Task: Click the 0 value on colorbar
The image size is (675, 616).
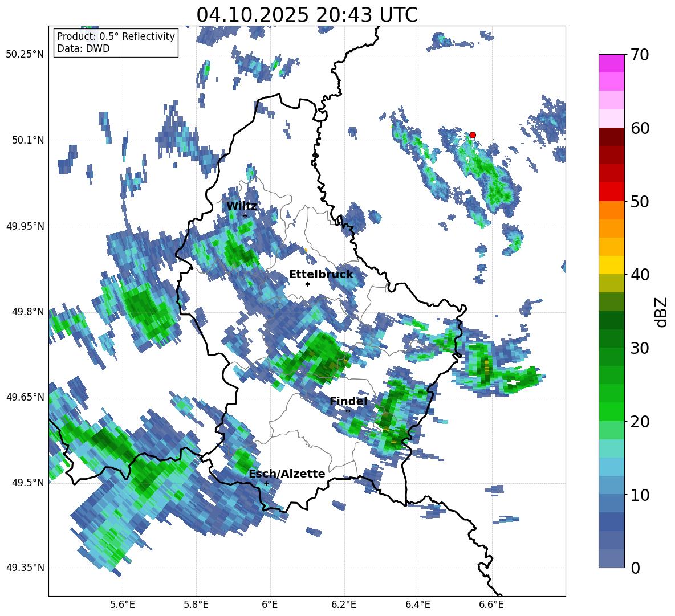Action: [x=635, y=568]
